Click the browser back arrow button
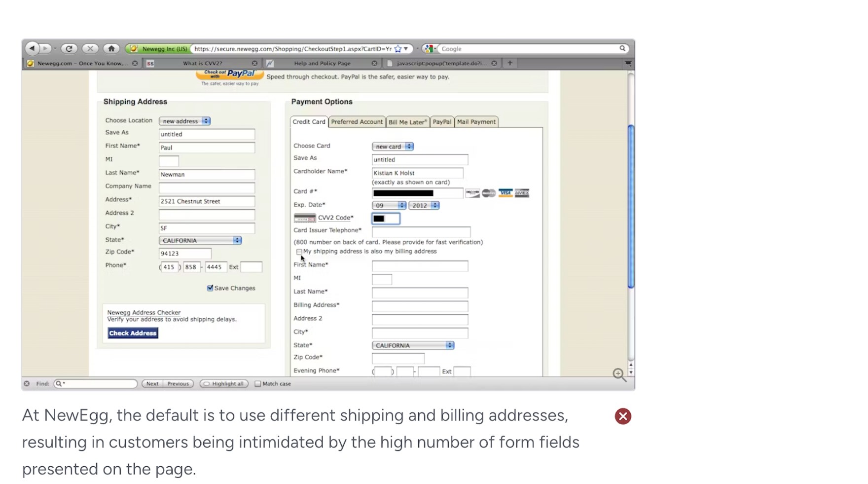Screen dimensions: 868x484 coord(32,48)
